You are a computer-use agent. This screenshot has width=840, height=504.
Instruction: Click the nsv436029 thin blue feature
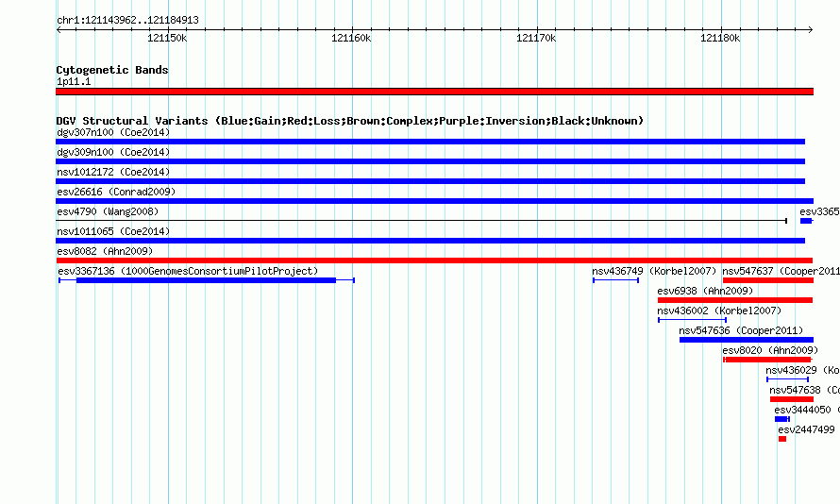point(787,379)
